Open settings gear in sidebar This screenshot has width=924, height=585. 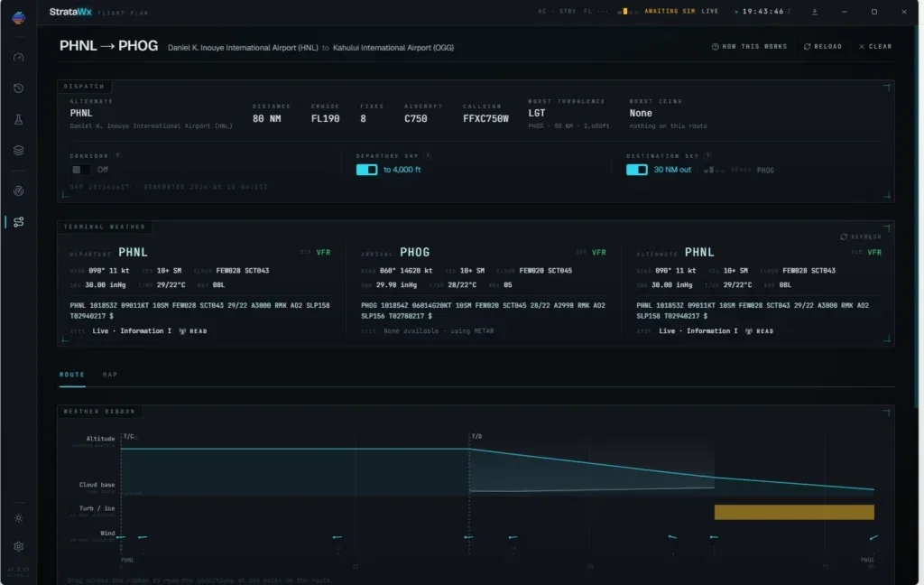click(x=18, y=546)
